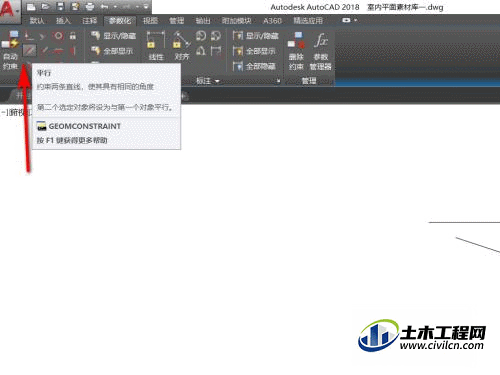
Task: Toggle the ribbon minimize button
Action: click(346, 20)
